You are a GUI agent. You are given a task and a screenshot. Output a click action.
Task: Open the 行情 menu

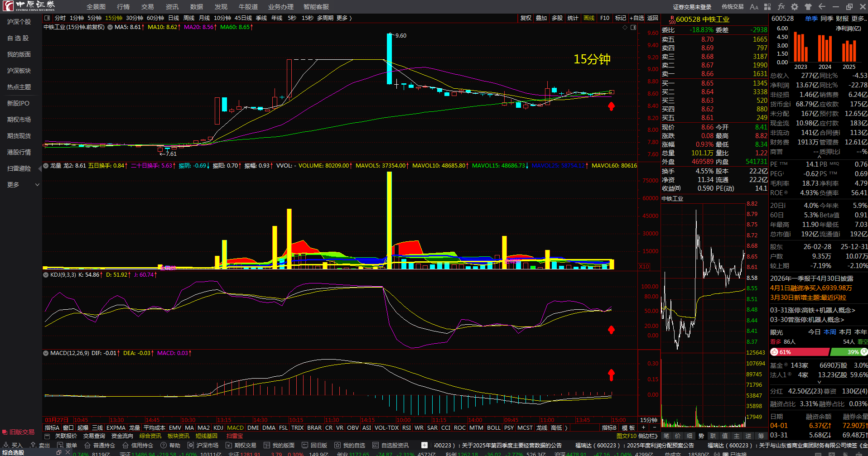point(123,7)
